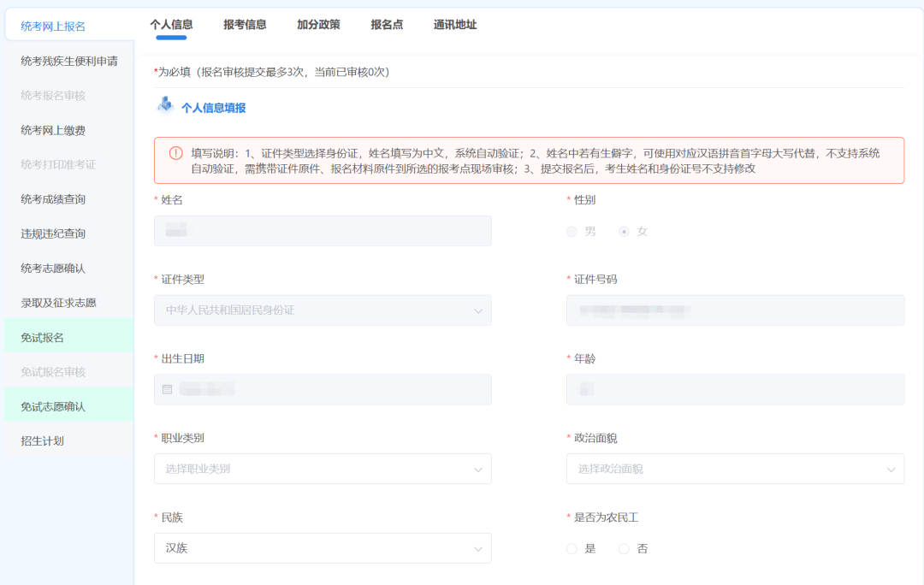Screen dimensions: 924x585
Task: Switch to the 报名点 tab
Action: click(x=387, y=25)
